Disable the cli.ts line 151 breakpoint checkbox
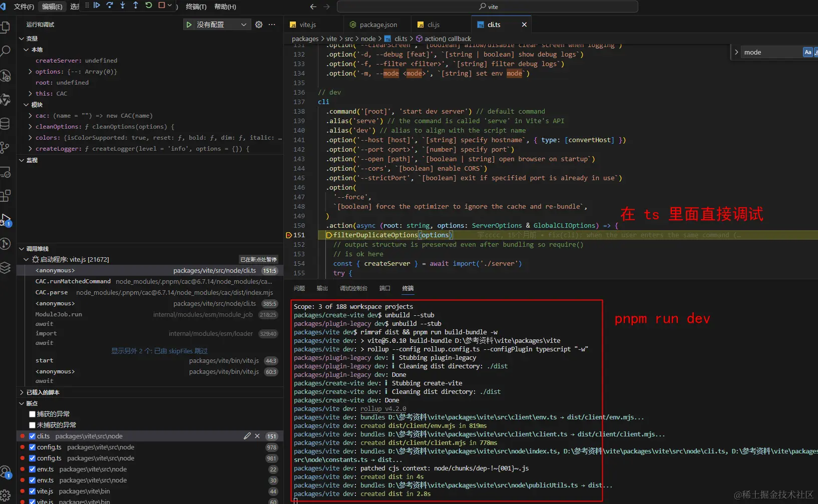Image resolution: width=818 pixels, height=504 pixels. 32,436
